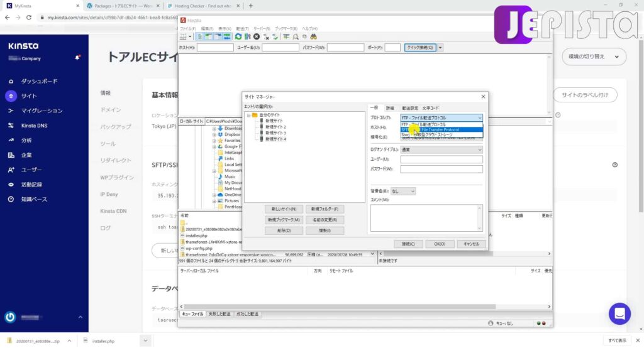Toggle message log display in FileZilla toolbar
Screen dimensions: 644x348
point(200,37)
